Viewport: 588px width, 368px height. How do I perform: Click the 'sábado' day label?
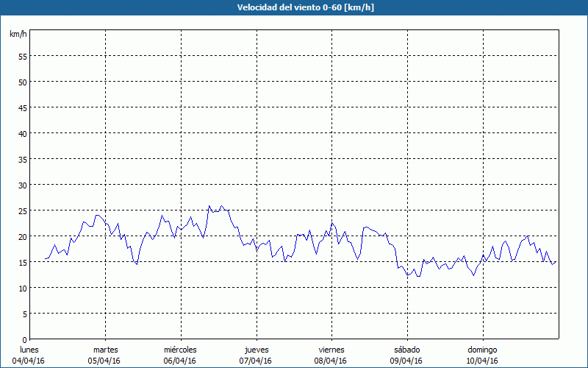pos(406,350)
